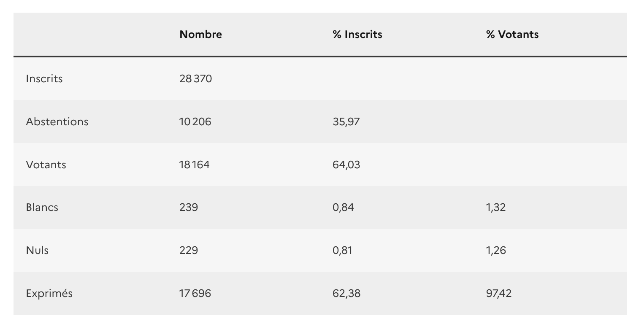Screen dimensions: 644x329
Task: Click the 229 null votes count
Action: point(188,251)
